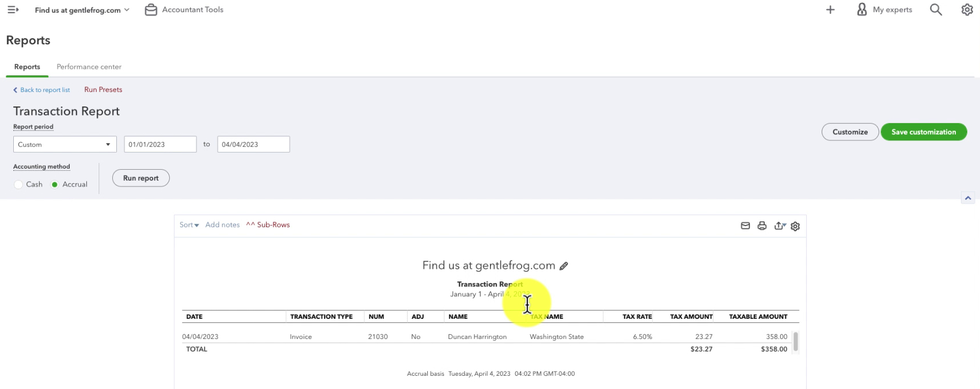Click the start date field 01/01/2023
The image size is (980, 389).
click(x=160, y=144)
